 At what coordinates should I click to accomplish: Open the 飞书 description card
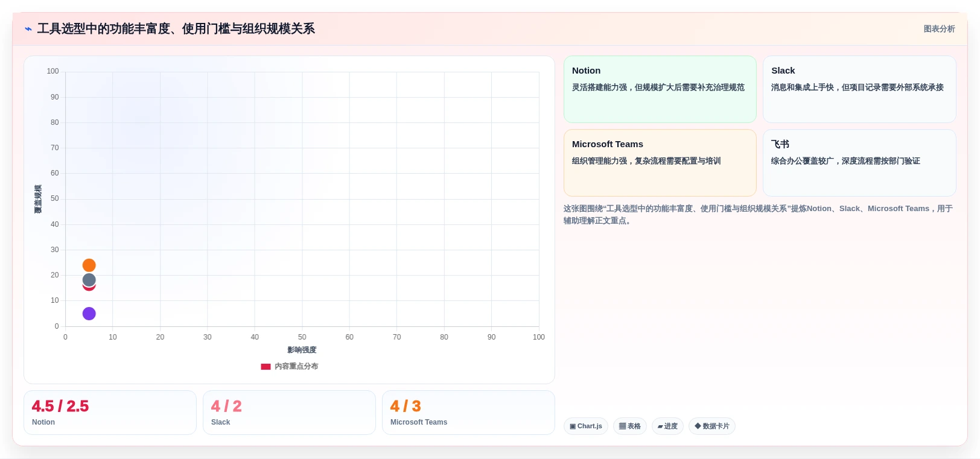coord(859,163)
